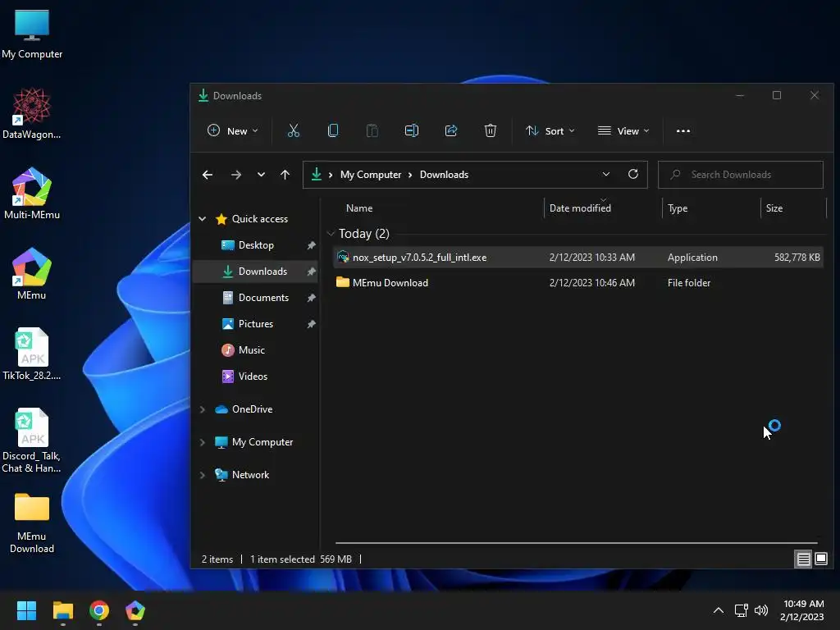Screen dimensions: 840x630
Task: Click the Delete trash icon in toolbar
Action: click(x=491, y=130)
